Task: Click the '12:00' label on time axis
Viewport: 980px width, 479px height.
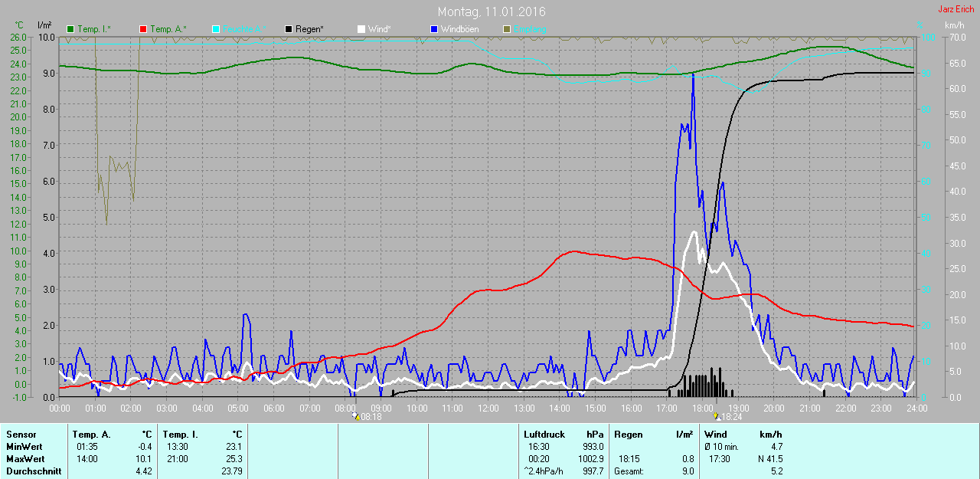Action: [488, 408]
